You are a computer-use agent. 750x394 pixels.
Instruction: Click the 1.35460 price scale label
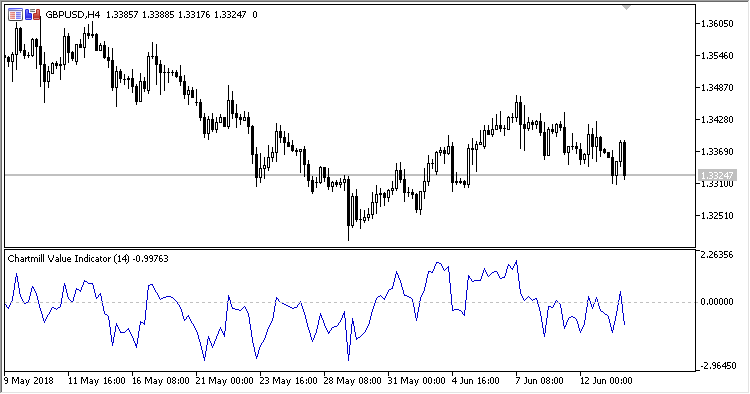click(717, 56)
